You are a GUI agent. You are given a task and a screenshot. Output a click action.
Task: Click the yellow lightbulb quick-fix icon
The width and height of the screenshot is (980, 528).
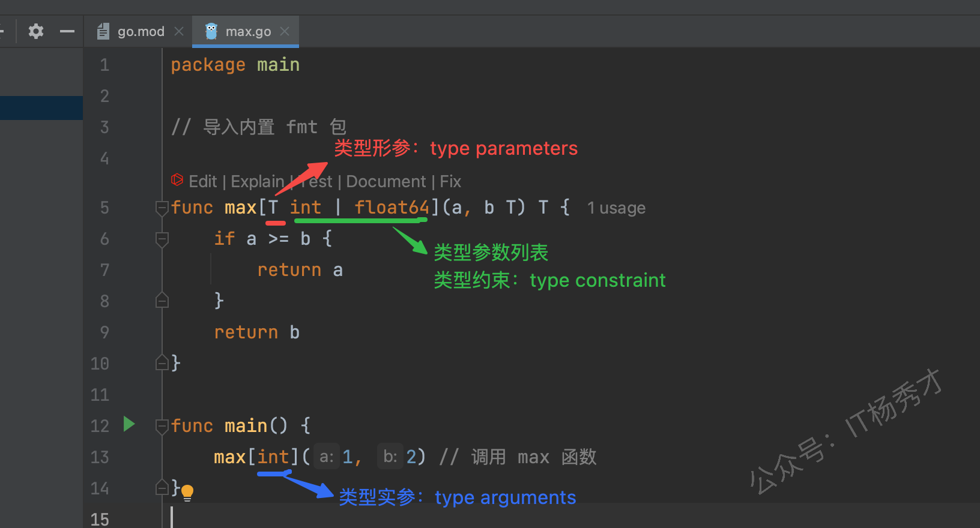187,493
